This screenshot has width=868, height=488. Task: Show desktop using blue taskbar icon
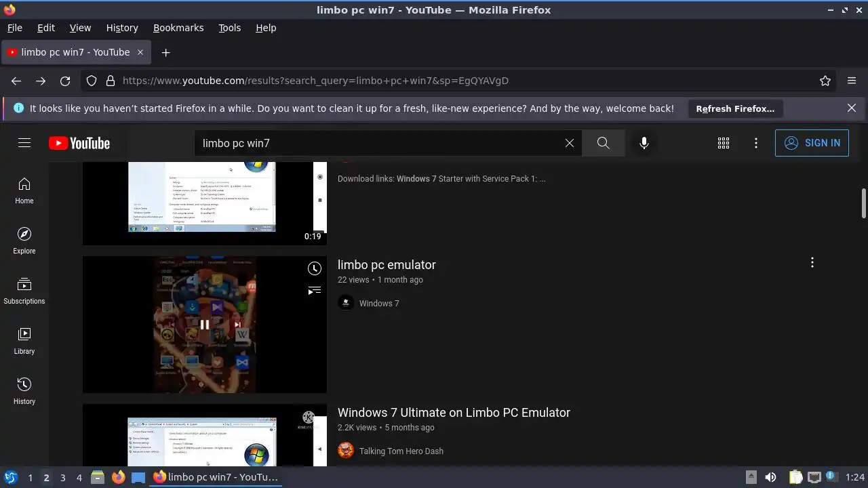click(138, 477)
